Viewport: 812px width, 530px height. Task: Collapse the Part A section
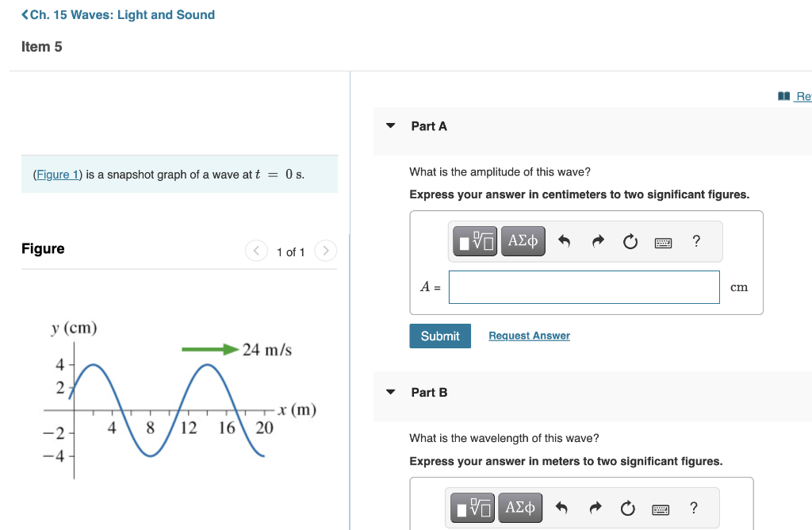pyautogui.click(x=390, y=126)
